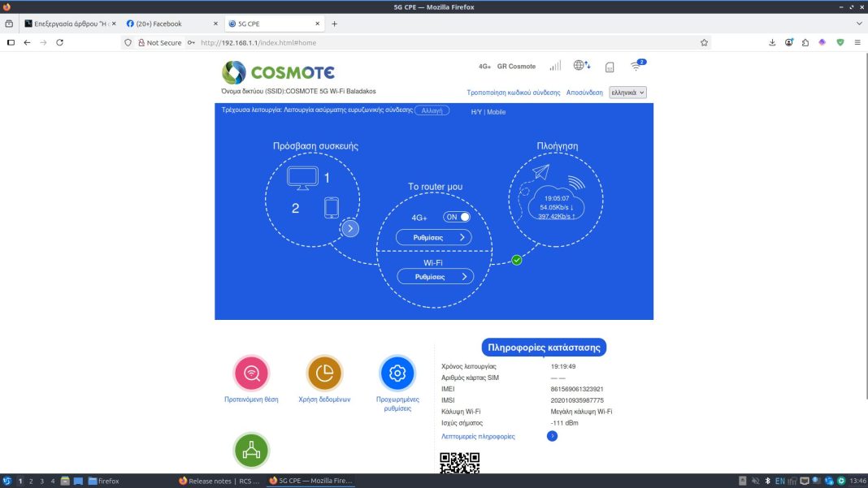Click the globe data connection icon
The height and width of the screenshot is (488, 868).
pyautogui.click(x=581, y=65)
